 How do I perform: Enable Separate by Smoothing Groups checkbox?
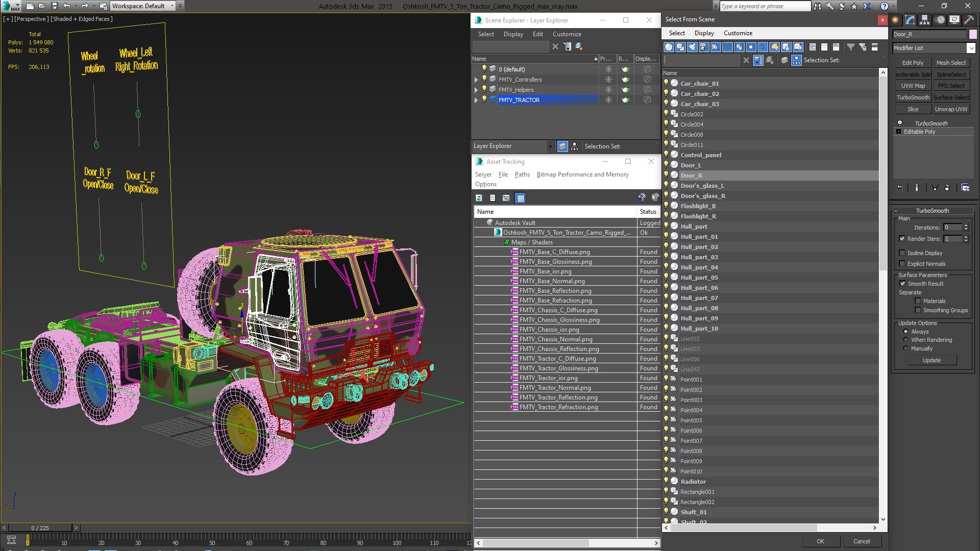pyautogui.click(x=918, y=310)
